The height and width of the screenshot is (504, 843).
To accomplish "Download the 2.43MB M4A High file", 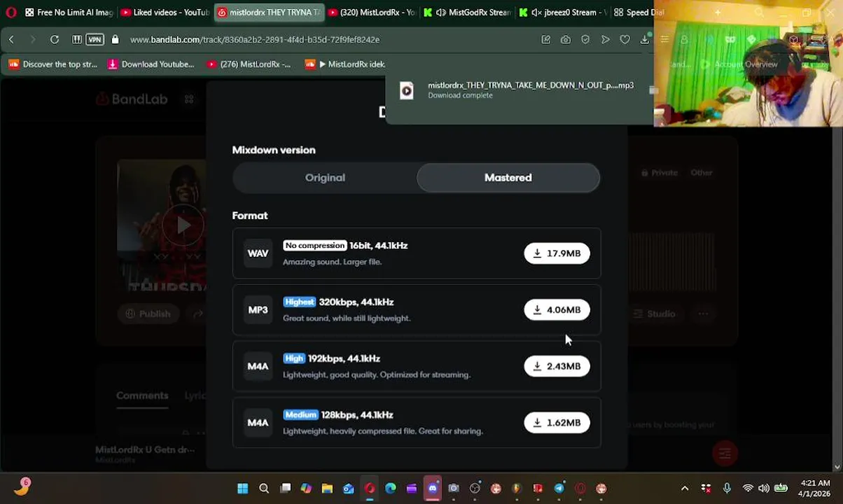I will 557,366.
